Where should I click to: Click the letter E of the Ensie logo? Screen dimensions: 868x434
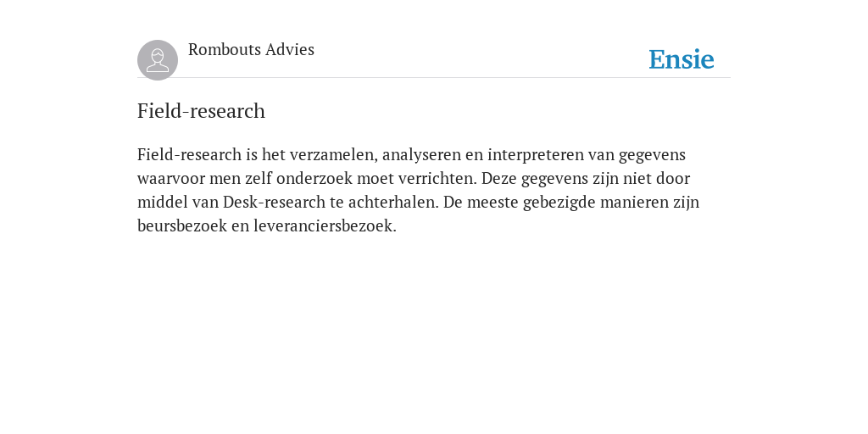coord(657,60)
